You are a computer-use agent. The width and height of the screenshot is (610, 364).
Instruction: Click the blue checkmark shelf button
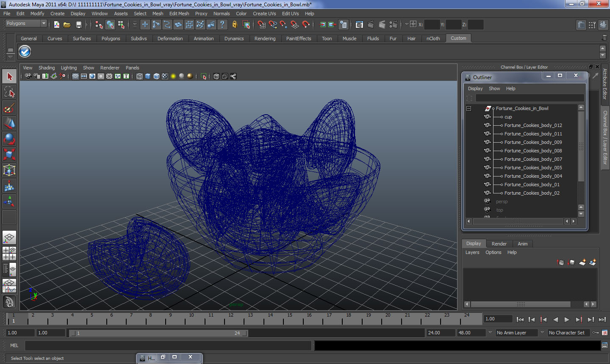coord(25,52)
